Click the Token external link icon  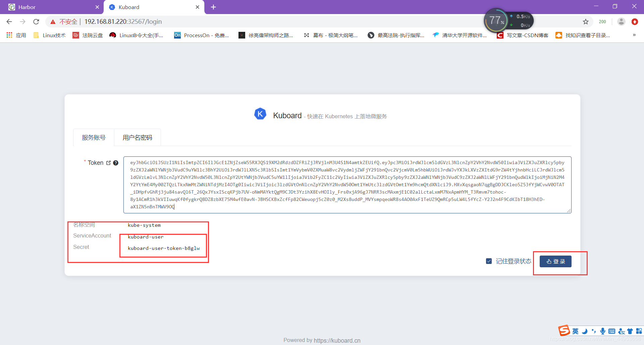108,163
